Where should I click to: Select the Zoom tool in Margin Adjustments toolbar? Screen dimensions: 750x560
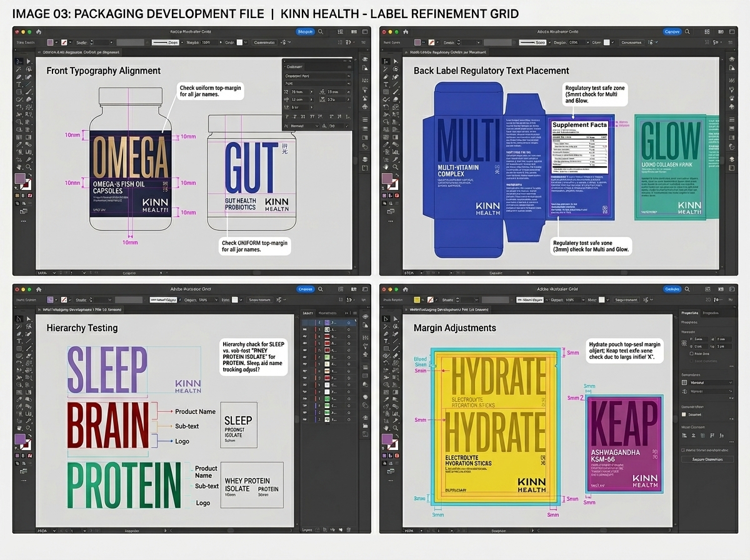point(396,427)
